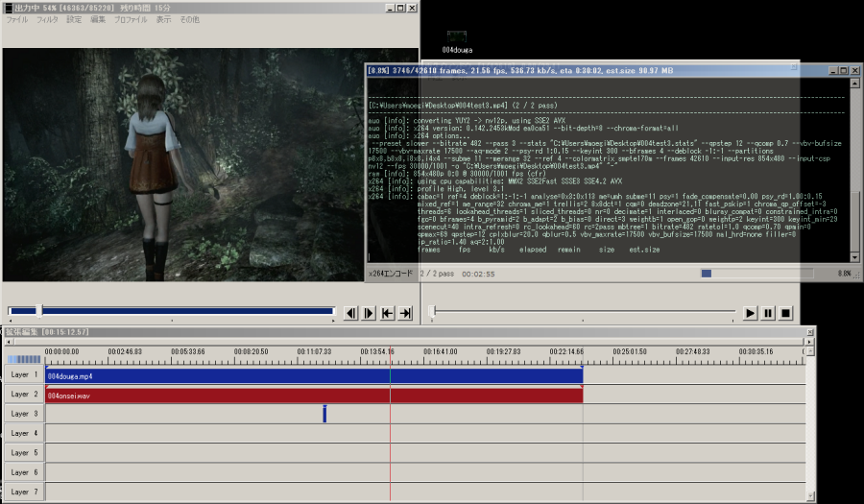Click the '2 / 2 pass' status text
Screen dimensions: 864x504
pyautogui.click(x=437, y=274)
